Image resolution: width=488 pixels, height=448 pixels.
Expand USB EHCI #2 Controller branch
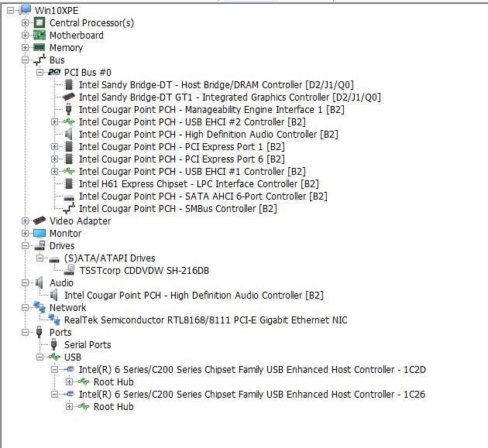coord(54,122)
